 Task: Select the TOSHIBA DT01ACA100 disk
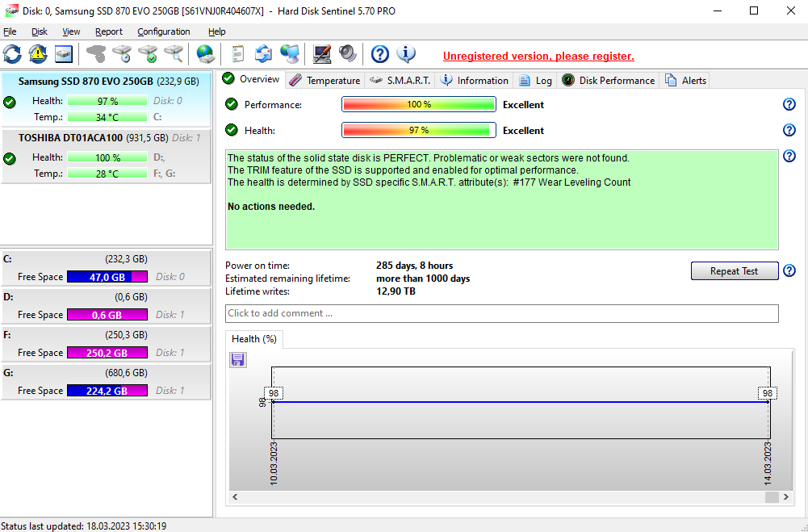107,156
